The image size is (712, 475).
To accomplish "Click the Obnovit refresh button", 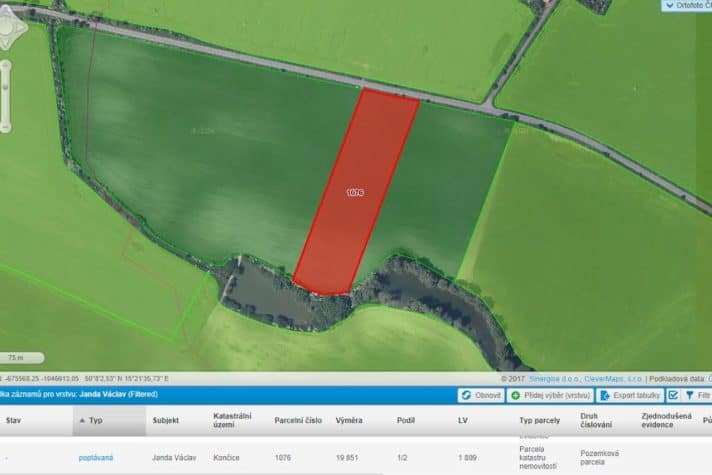I will pos(481,395).
